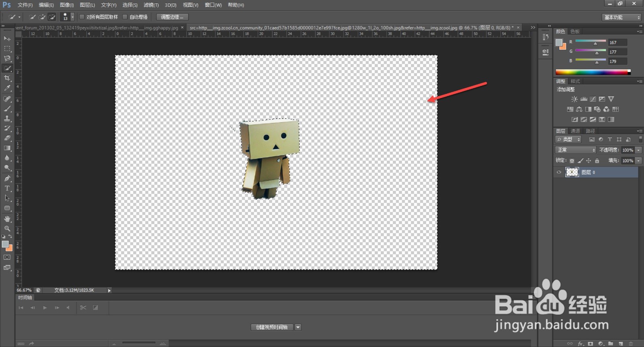
Task: Open the 文件(F) menu
Action: click(x=25, y=5)
